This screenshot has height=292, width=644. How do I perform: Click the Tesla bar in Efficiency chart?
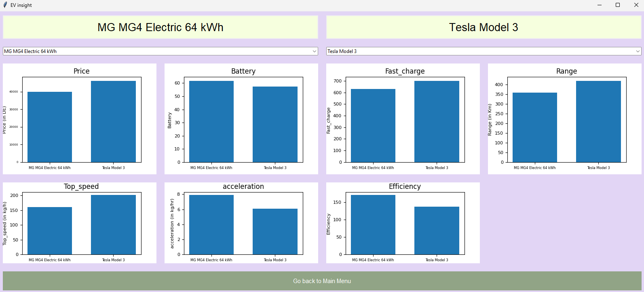(x=437, y=231)
